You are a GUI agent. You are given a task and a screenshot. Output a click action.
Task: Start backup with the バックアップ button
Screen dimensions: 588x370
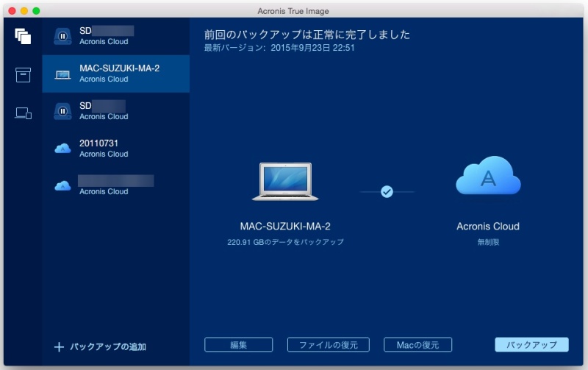[531, 345]
